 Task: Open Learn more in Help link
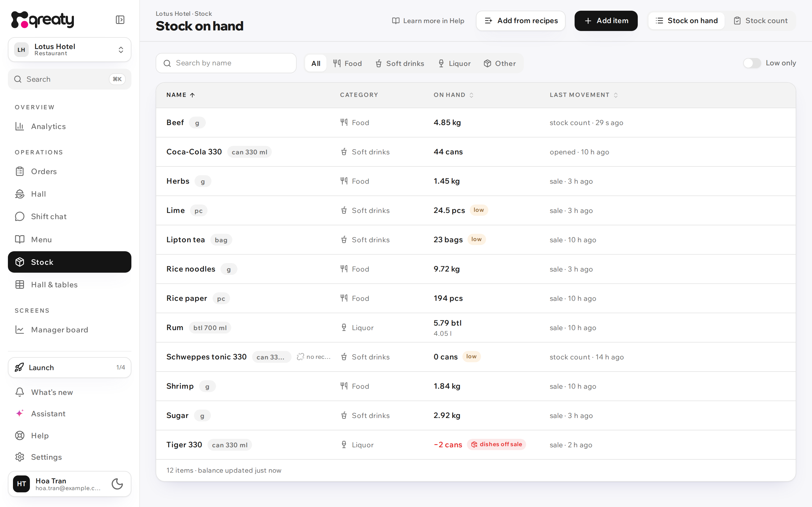428,21
